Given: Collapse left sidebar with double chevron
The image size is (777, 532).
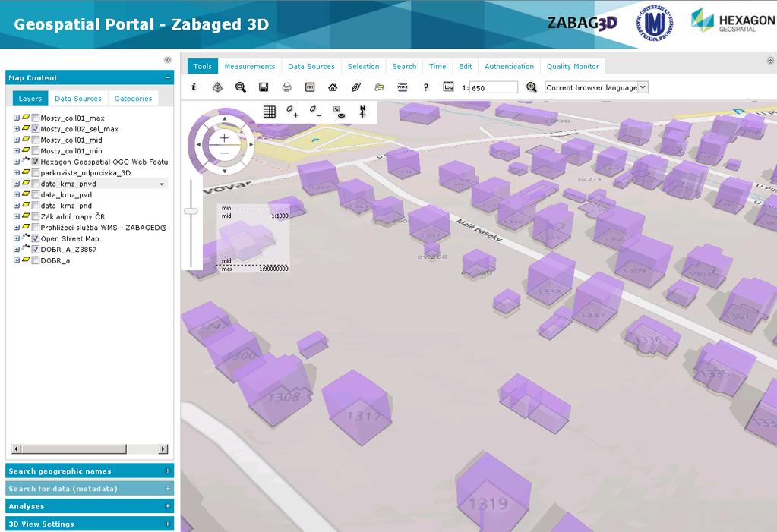Looking at the screenshot, I should (x=168, y=60).
